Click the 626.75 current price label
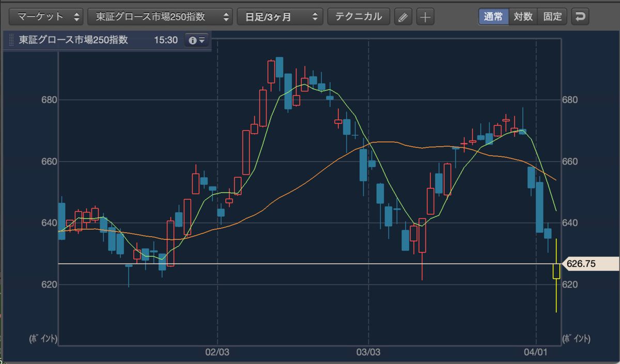The image size is (620, 364). [x=581, y=264]
